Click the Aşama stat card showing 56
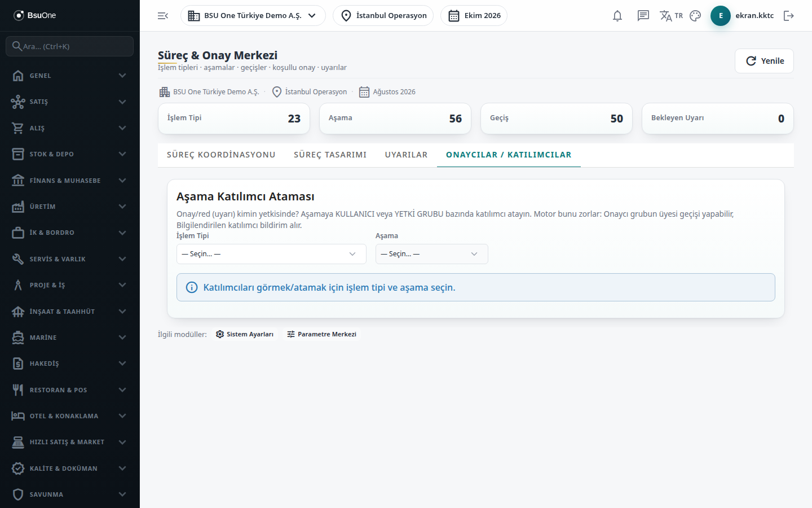 point(395,119)
